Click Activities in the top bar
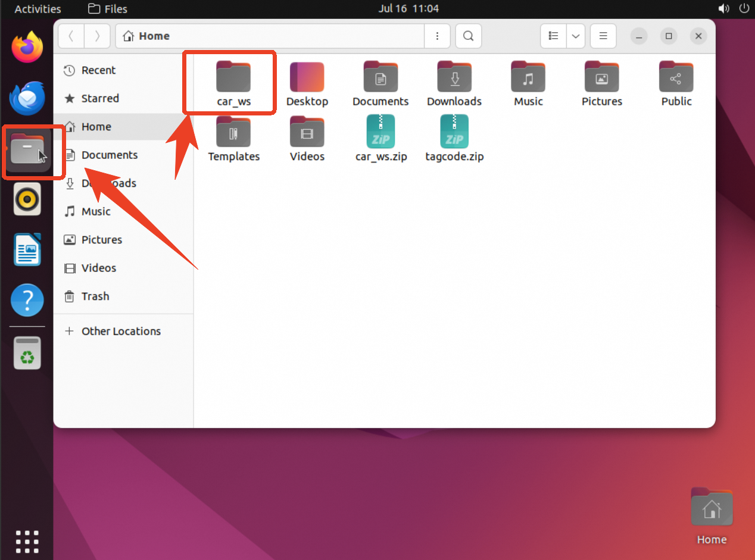The height and width of the screenshot is (560, 755). [38, 9]
